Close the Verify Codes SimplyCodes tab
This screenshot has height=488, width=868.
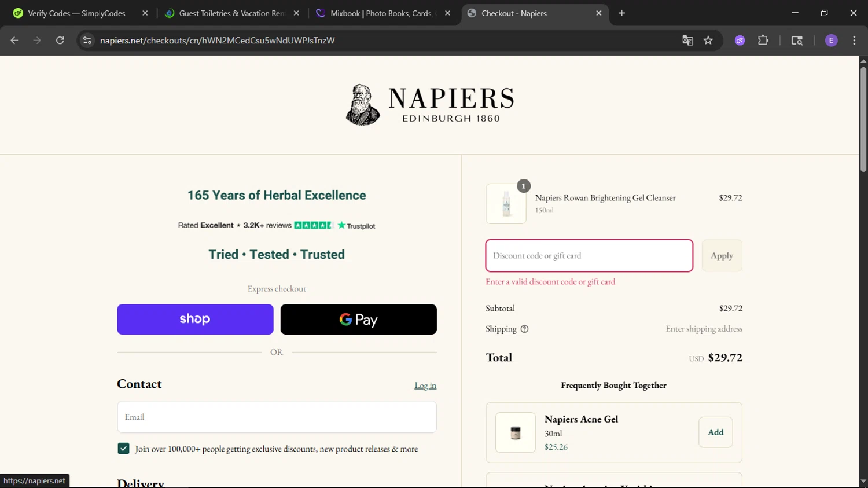click(145, 13)
